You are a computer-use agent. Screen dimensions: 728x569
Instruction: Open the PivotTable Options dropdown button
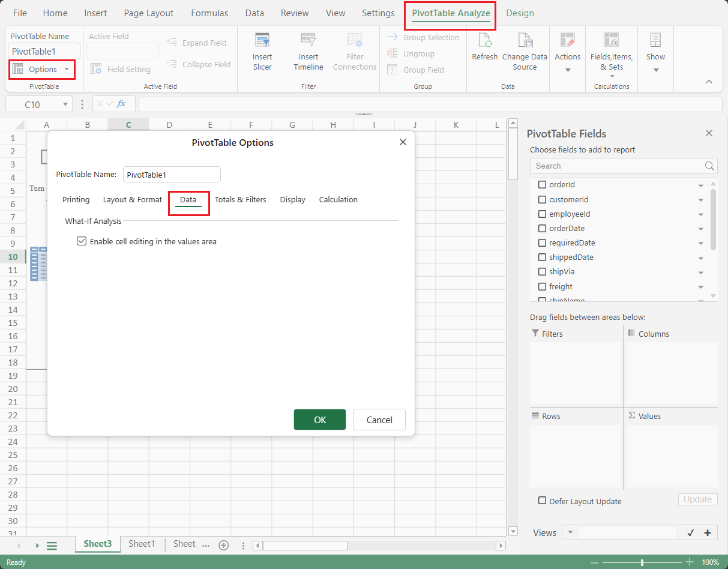coord(42,70)
